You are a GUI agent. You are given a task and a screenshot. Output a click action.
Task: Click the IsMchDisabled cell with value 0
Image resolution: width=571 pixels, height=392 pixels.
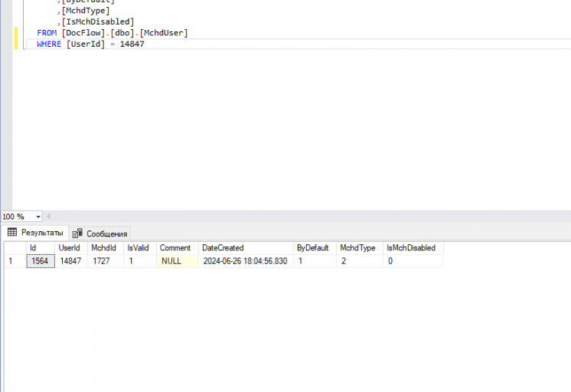pyautogui.click(x=413, y=261)
